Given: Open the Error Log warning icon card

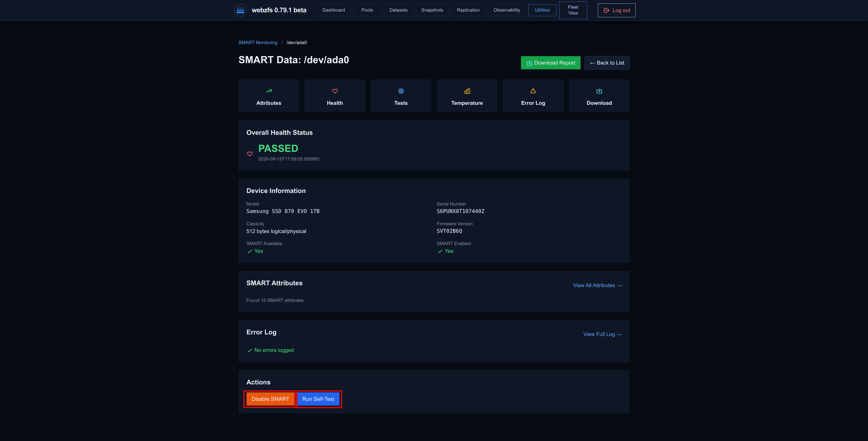Looking at the screenshot, I should click(x=533, y=96).
